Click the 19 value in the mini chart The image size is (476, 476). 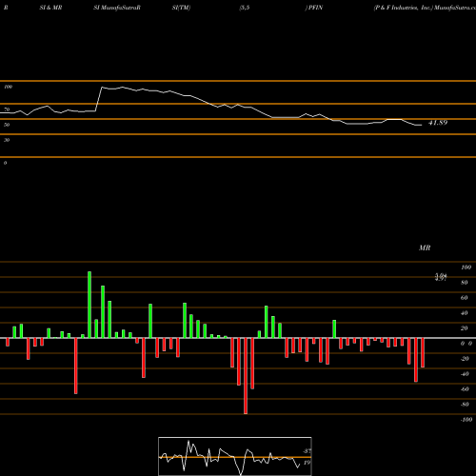pyautogui.click(x=307, y=463)
